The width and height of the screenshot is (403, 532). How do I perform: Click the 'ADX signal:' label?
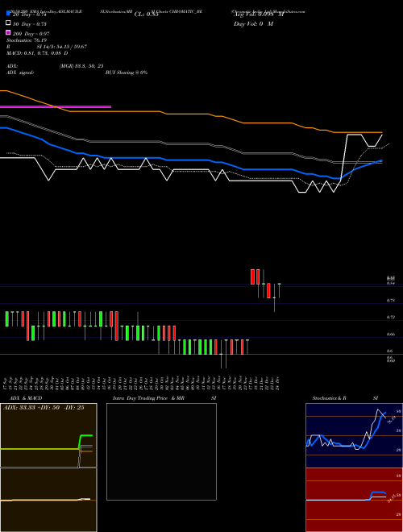tap(19, 73)
